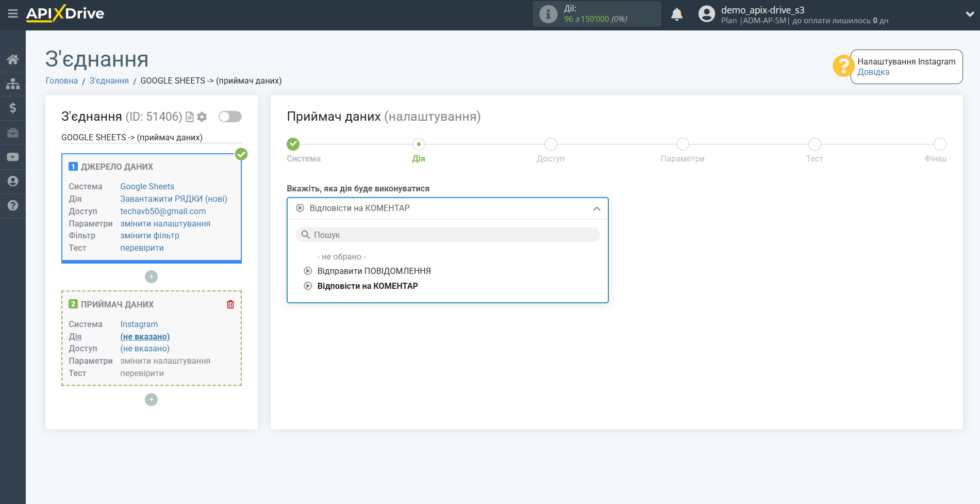The width and height of the screenshot is (980, 504).
Task: Click receiver перевірити text
Action: (x=142, y=373)
